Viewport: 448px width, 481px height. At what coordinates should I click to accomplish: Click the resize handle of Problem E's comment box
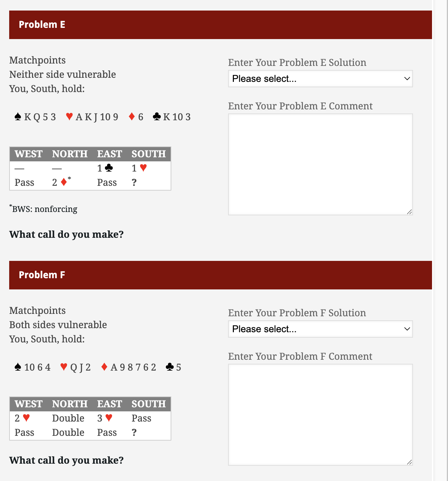[x=410, y=212]
